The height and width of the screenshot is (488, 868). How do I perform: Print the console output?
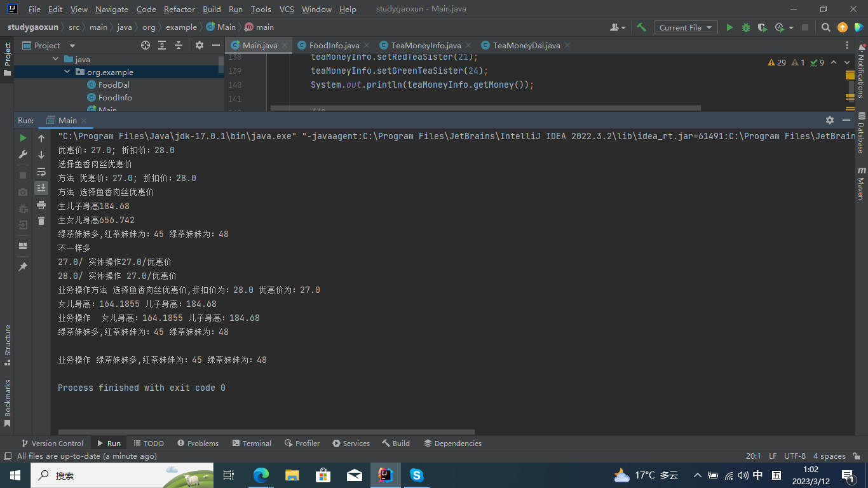(41, 205)
